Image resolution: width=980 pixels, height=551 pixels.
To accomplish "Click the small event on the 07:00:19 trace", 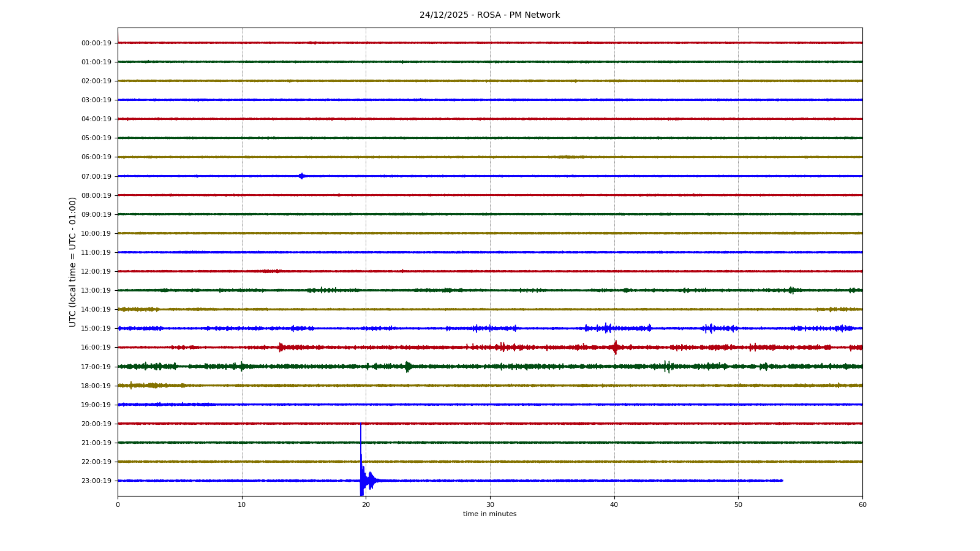I will coord(301,176).
